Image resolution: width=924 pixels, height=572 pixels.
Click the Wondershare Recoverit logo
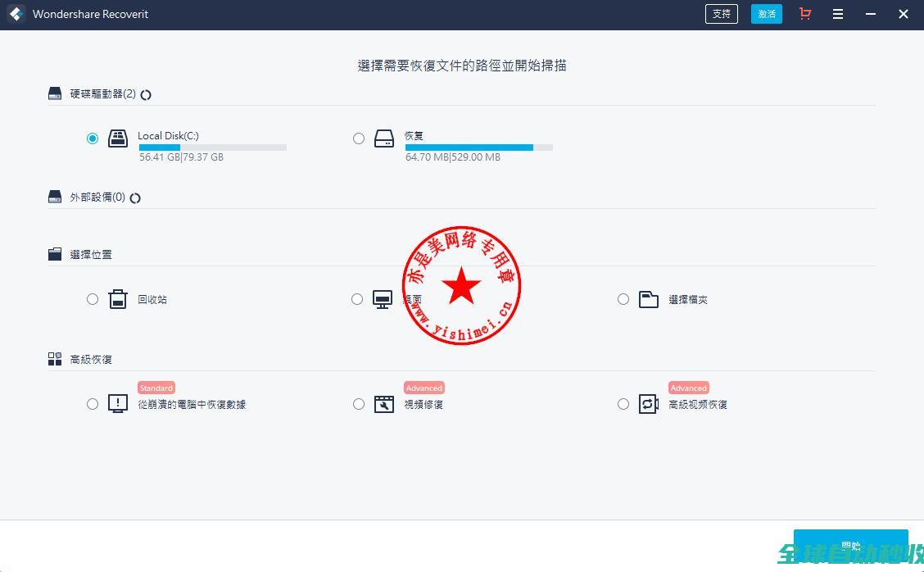click(16, 14)
